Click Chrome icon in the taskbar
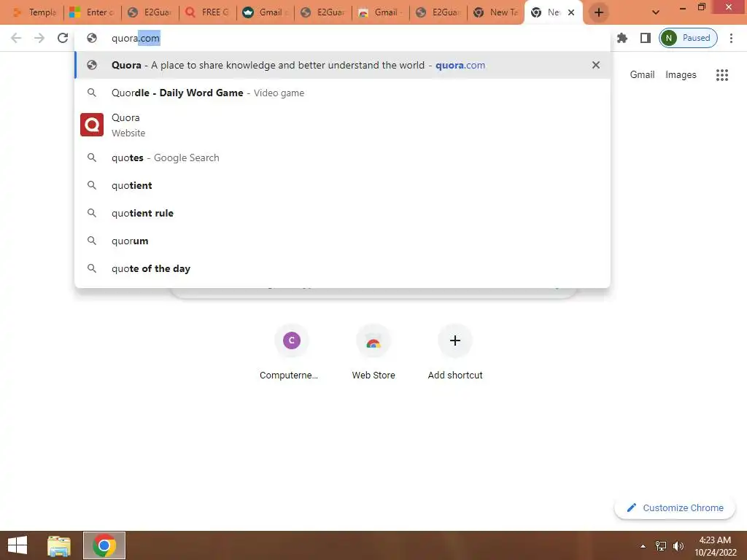 pyautogui.click(x=104, y=545)
